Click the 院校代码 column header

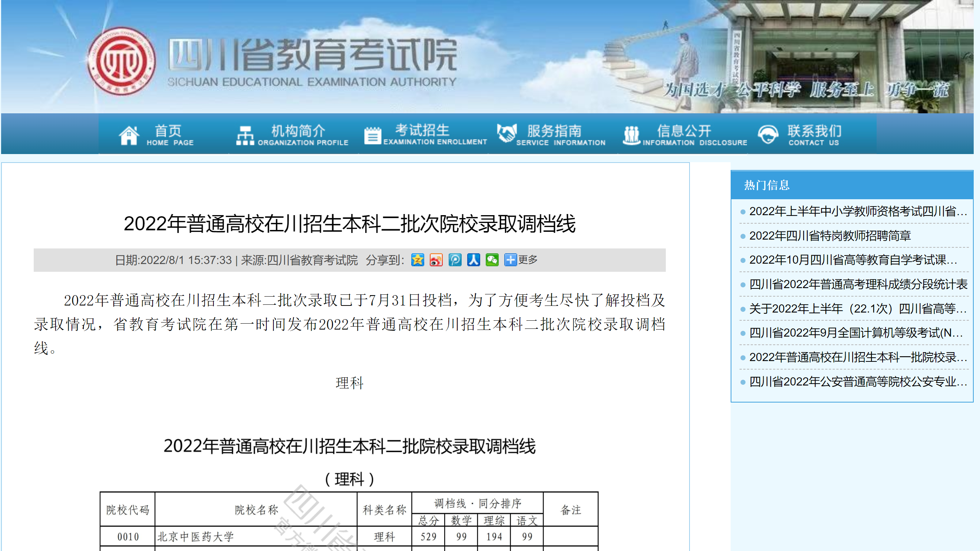(128, 510)
